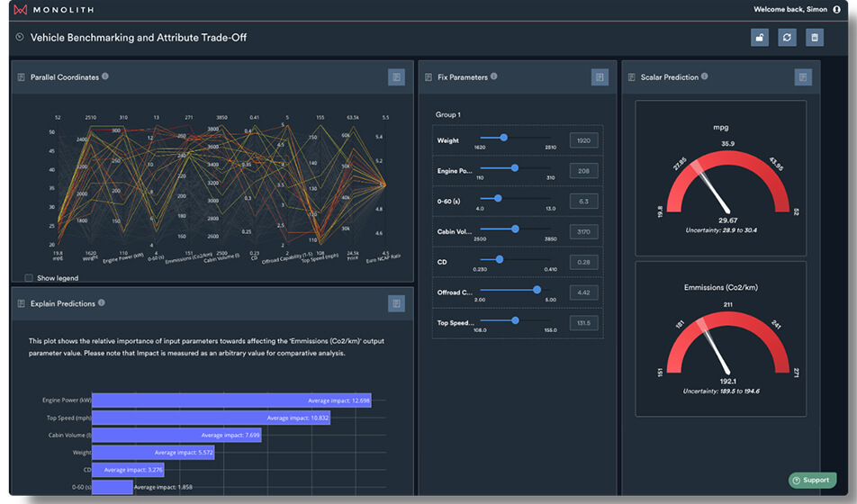Click the Offroad Capability slider handle
Image resolution: width=857 pixels, height=504 pixels.
click(537, 290)
